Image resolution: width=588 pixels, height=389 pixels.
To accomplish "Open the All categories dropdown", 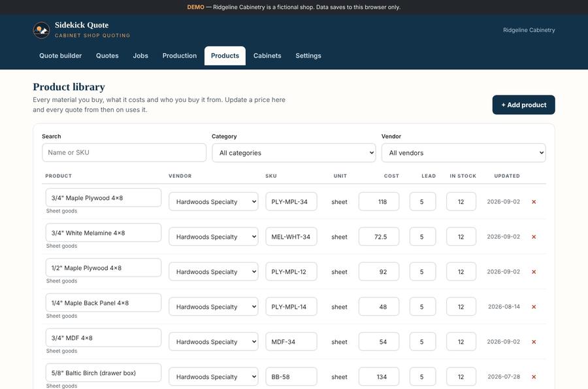I will tap(293, 153).
